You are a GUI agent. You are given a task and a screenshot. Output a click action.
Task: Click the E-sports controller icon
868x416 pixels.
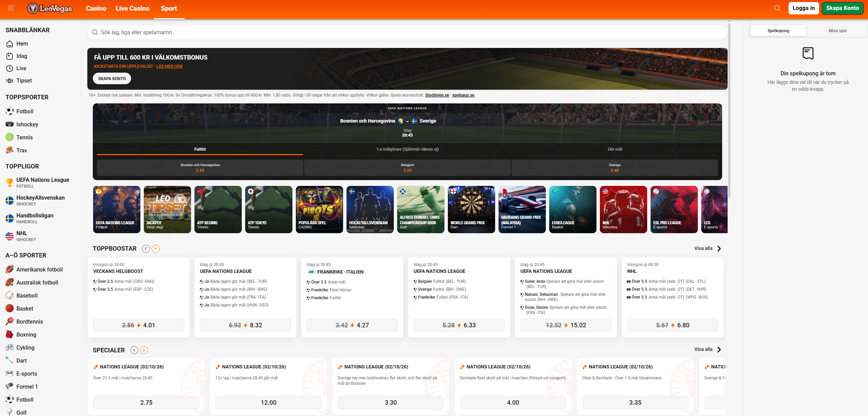[x=10, y=374]
